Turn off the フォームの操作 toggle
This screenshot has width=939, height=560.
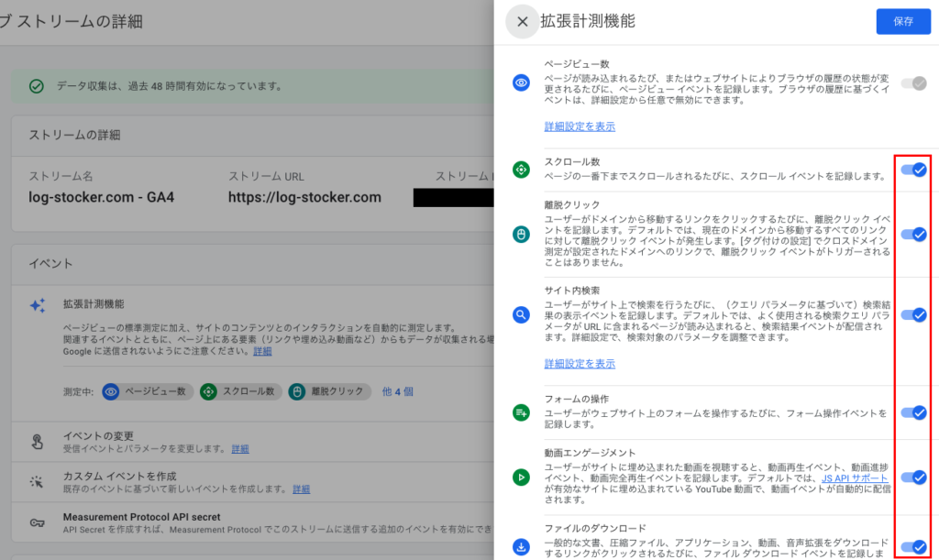[915, 412]
